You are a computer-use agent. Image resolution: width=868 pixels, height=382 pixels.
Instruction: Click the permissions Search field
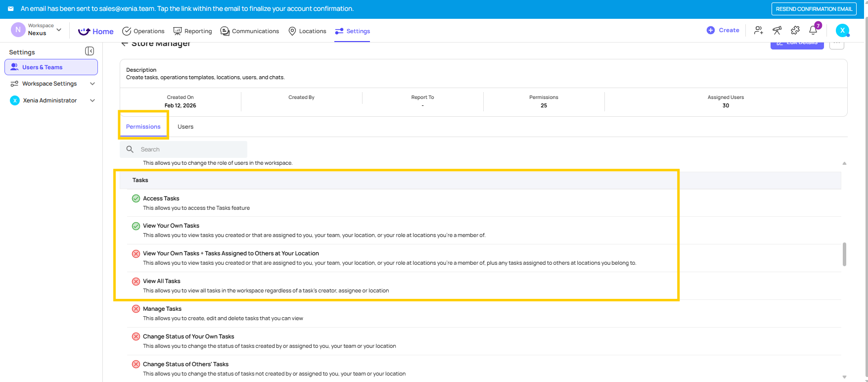pyautogui.click(x=190, y=149)
